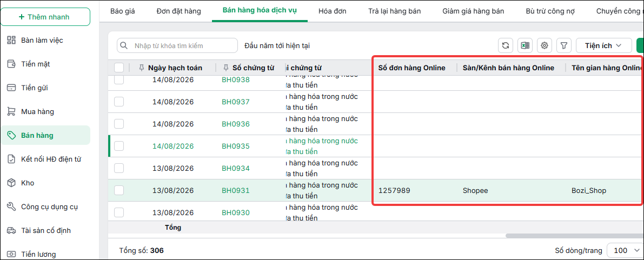
Task: Open the Đầu năm tới hiện tại period selector
Action: [x=277, y=45]
